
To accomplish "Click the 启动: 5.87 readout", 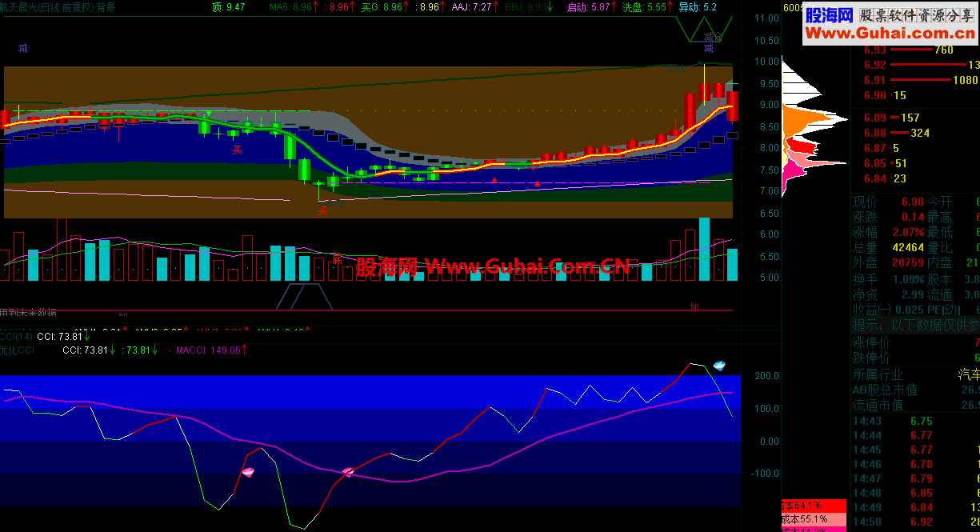I will tap(591, 7).
